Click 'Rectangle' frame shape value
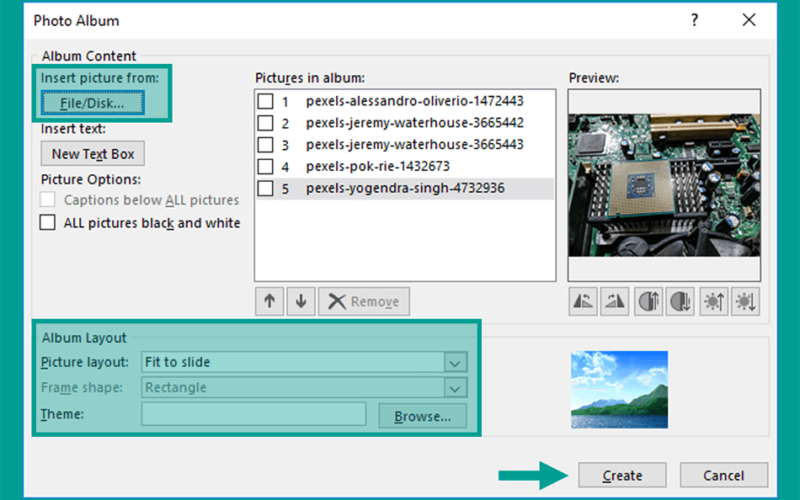Image resolution: width=800 pixels, height=500 pixels. (176, 388)
